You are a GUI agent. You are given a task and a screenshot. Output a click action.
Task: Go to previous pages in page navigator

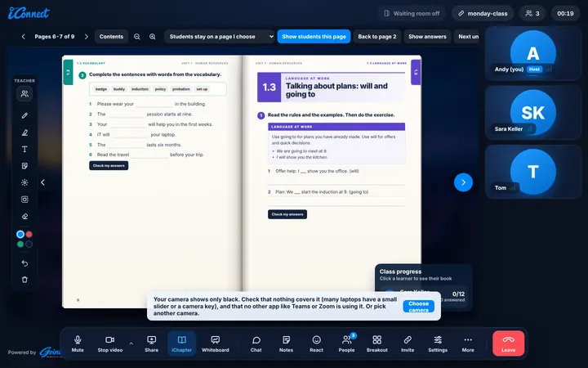tap(23, 37)
